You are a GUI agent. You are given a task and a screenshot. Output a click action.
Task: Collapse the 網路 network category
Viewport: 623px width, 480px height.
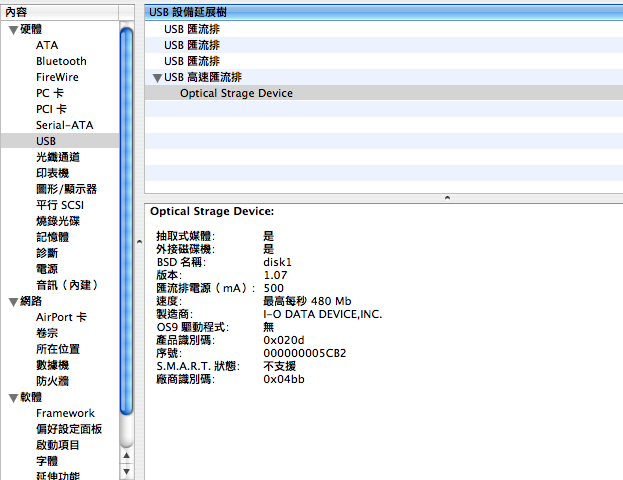click(13, 302)
